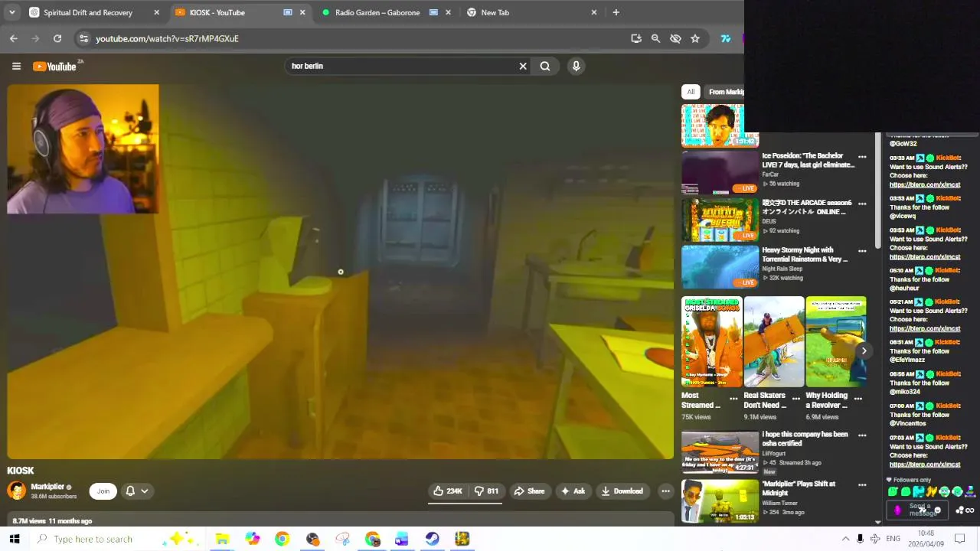
Task: Open the Windows notification center
Action: click(959, 539)
